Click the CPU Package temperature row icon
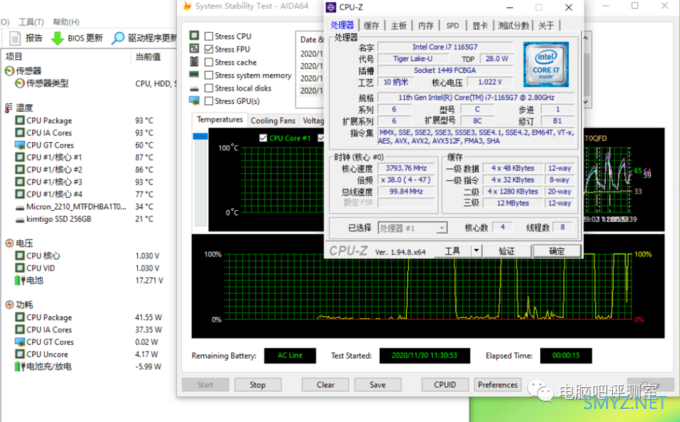Viewport: 680px width, 422px height. 20,120
